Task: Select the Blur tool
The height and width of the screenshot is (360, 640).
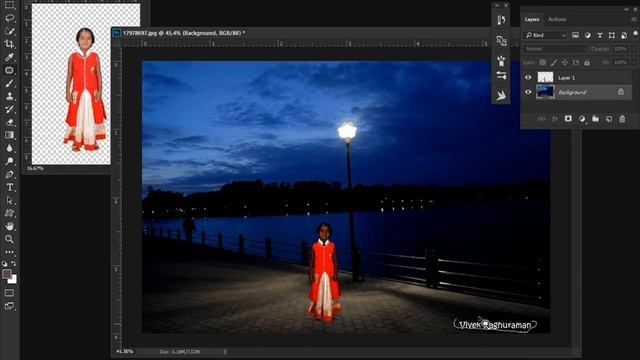Action: coord(9,148)
